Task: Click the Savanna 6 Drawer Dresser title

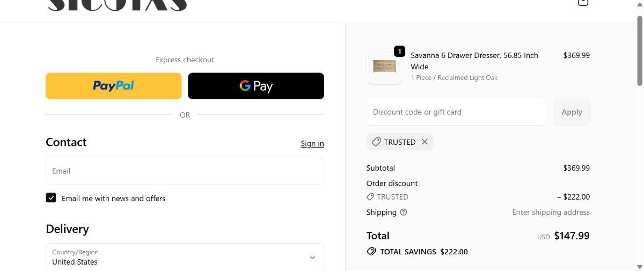Action: pos(474,61)
